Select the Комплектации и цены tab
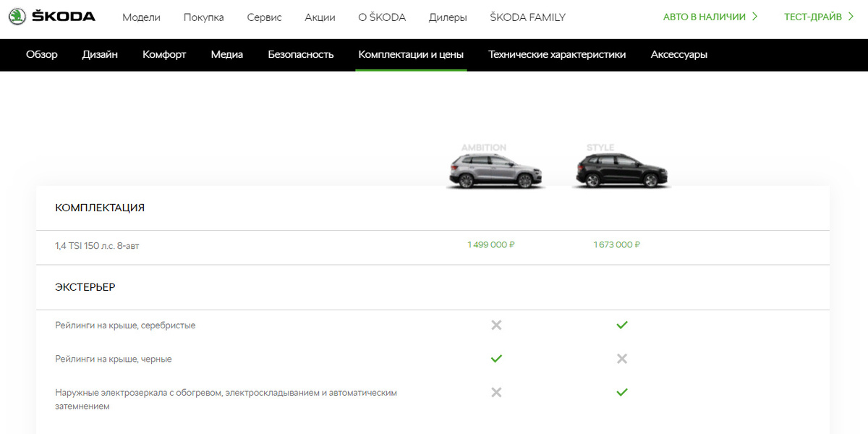The width and height of the screenshot is (868, 434). [411, 54]
